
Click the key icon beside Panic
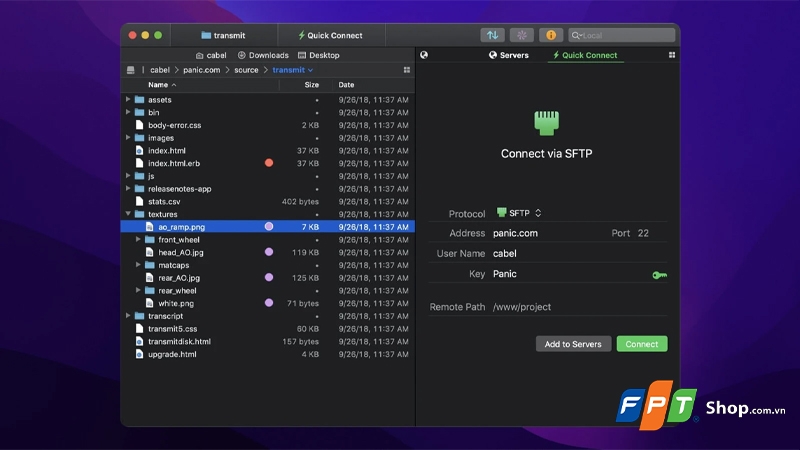pyautogui.click(x=659, y=275)
